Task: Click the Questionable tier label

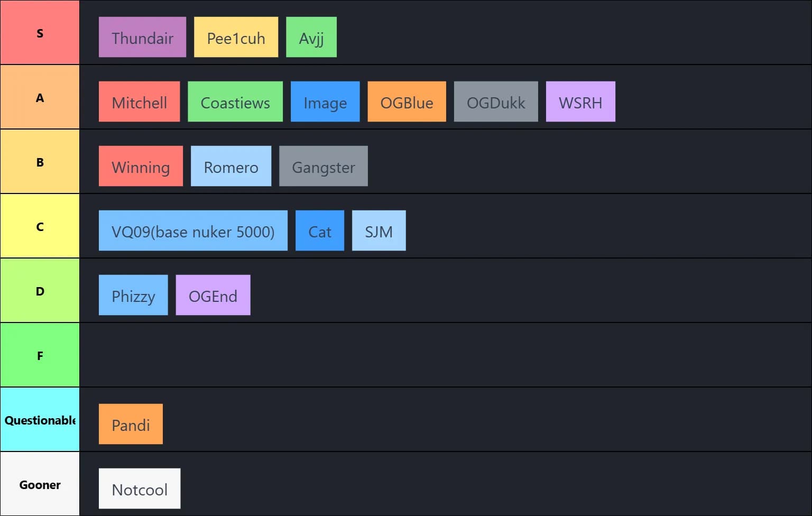Action: [40, 420]
